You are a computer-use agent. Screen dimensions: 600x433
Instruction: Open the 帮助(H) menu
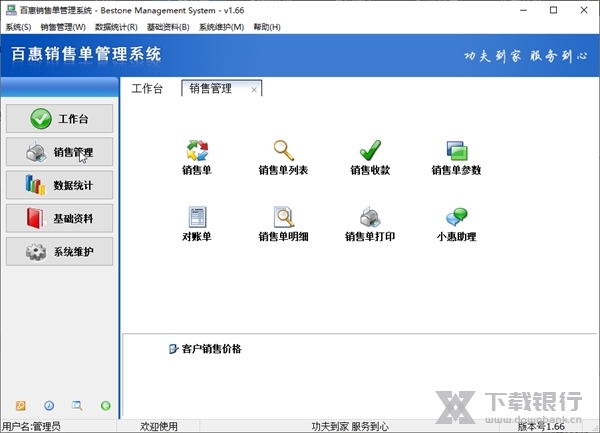click(267, 27)
